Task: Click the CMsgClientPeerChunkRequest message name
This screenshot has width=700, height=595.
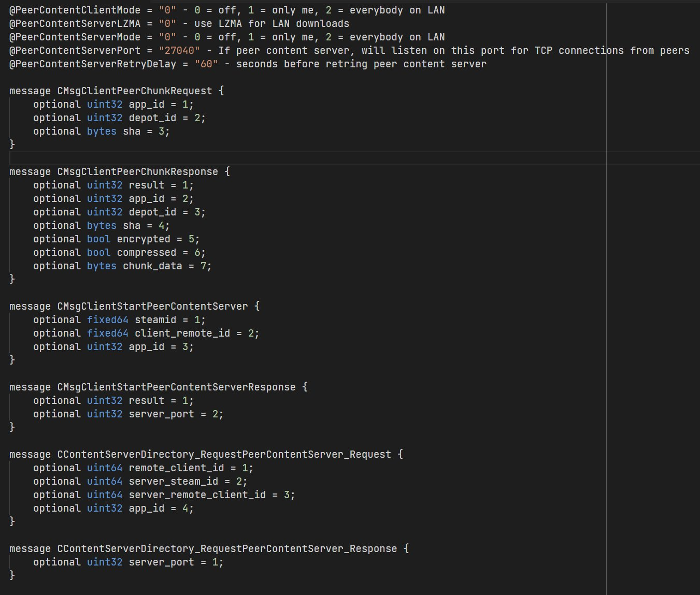Action: tap(134, 91)
